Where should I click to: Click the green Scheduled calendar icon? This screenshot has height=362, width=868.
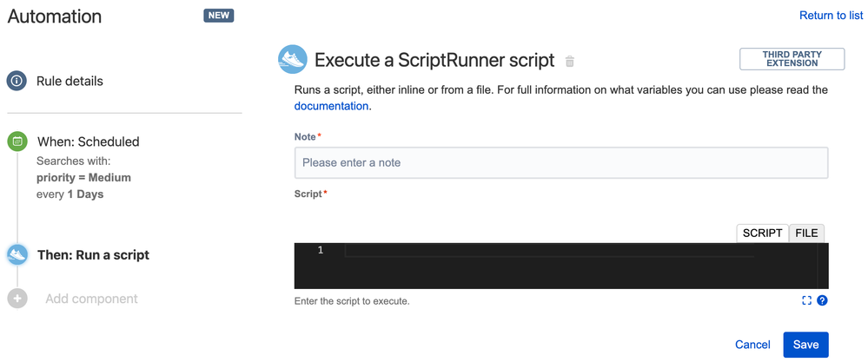click(x=17, y=141)
